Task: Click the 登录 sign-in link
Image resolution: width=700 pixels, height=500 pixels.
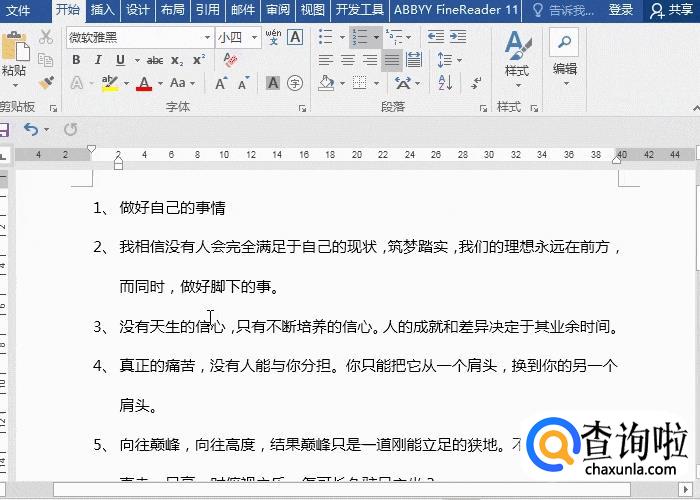Action: (621, 10)
